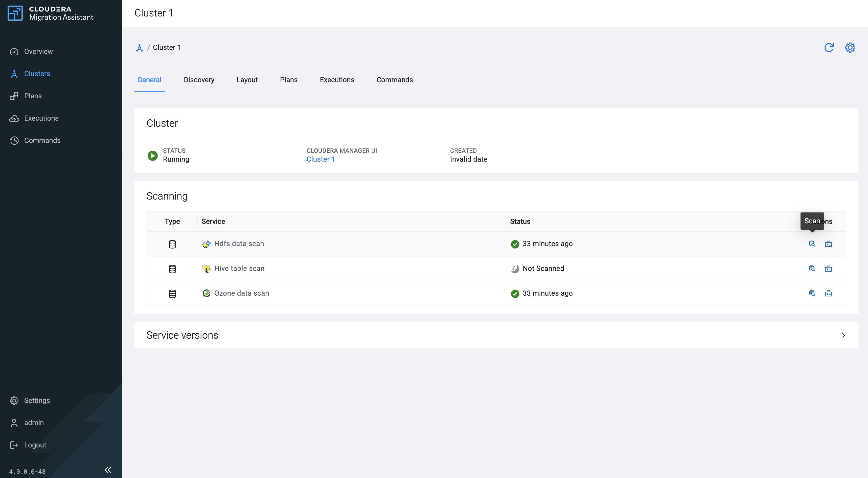This screenshot has width=868, height=478.
Task: Click green check status for Ozone scan
Action: coord(515,294)
